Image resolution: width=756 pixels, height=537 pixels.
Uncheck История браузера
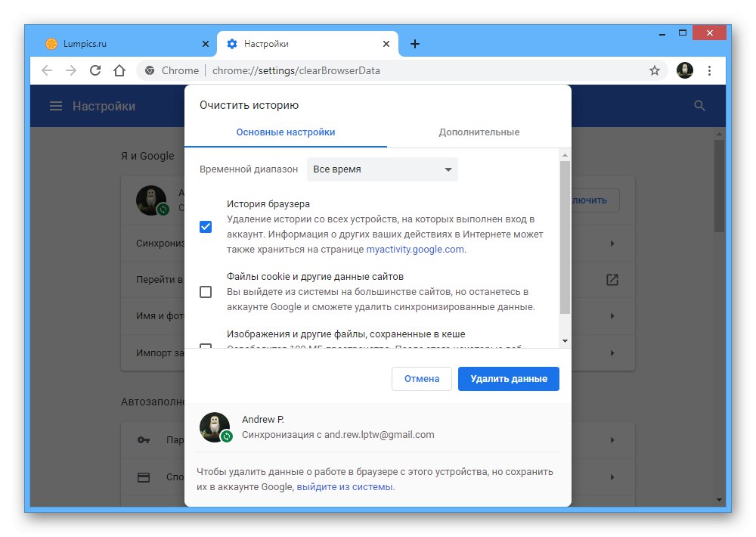pos(206,226)
